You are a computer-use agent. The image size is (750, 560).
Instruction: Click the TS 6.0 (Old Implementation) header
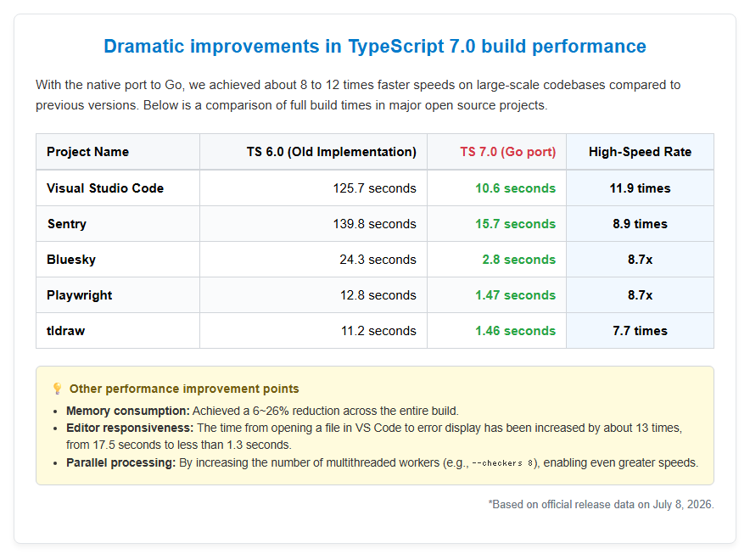click(332, 152)
